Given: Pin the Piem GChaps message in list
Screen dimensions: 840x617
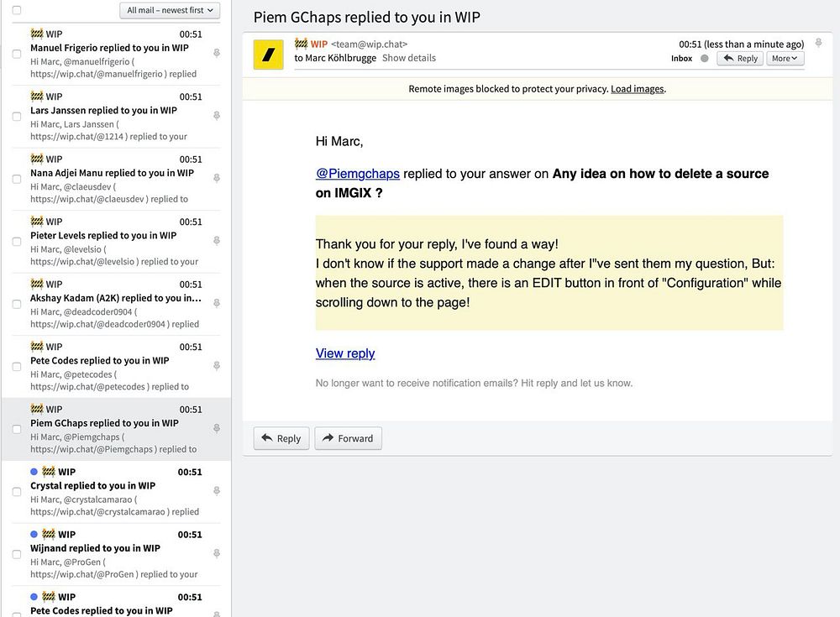Looking at the screenshot, I should [217, 428].
